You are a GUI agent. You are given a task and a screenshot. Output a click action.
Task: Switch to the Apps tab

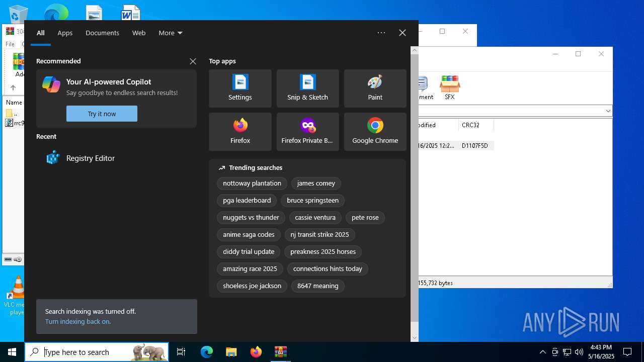pos(65,33)
